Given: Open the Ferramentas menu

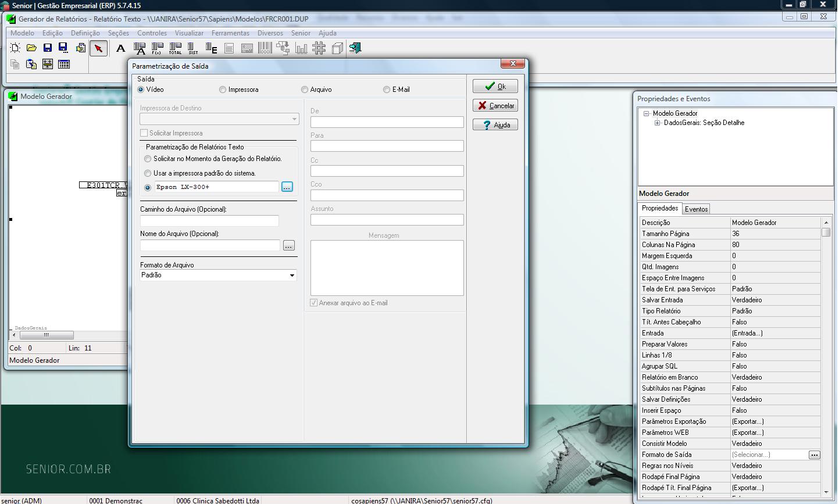Looking at the screenshot, I should (x=230, y=33).
